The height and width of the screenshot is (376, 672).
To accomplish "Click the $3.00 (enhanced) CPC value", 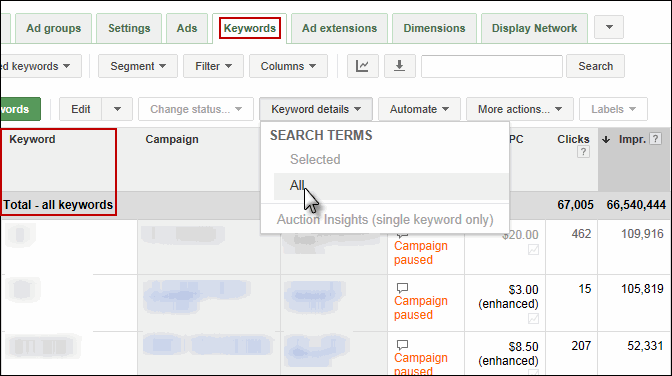I will click(x=508, y=297).
